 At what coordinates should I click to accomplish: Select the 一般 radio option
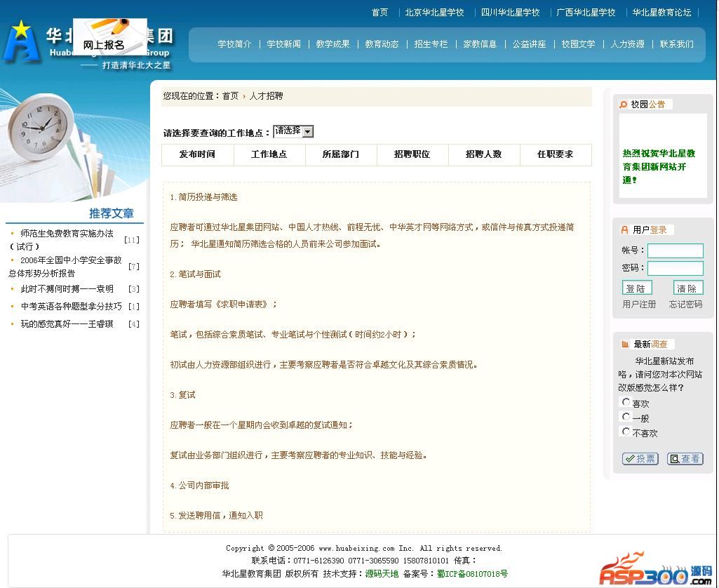pyautogui.click(x=626, y=417)
